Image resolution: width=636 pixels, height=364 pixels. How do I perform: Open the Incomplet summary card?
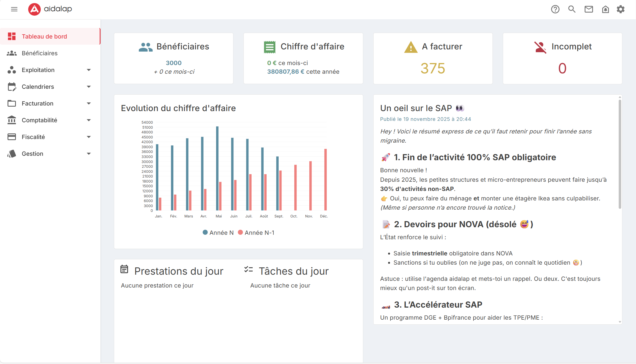click(x=562, y=58)
